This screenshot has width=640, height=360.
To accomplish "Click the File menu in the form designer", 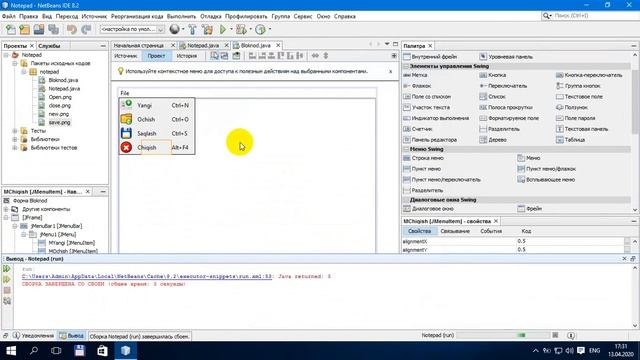I will click(x=124, y=93).
